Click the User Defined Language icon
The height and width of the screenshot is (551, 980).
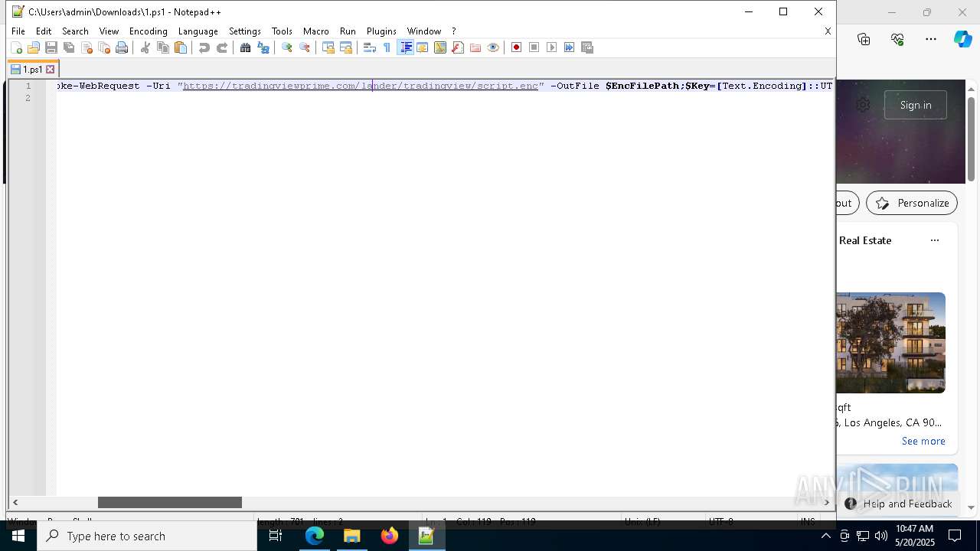[x=423, y=47]
